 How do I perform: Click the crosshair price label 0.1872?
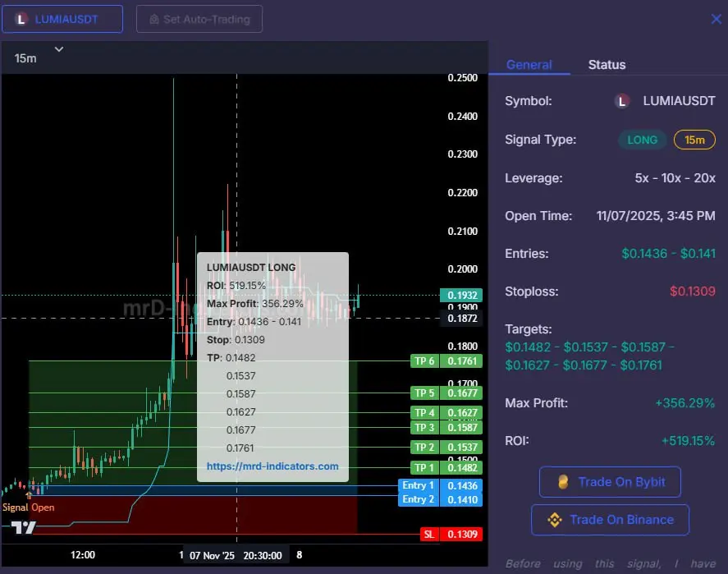(461, 319)
